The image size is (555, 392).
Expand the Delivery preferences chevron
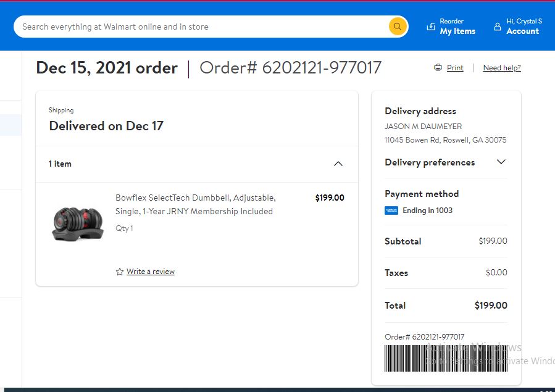click(x=501, y=162)
